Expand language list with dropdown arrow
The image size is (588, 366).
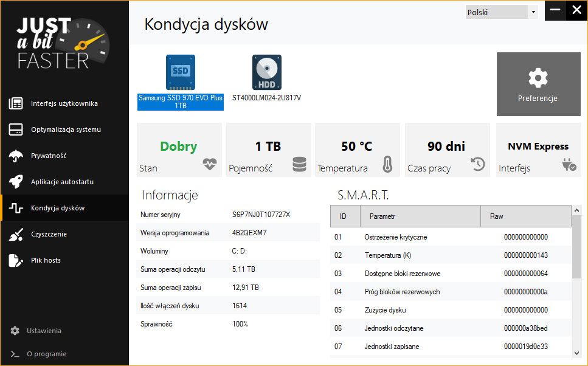533,12
